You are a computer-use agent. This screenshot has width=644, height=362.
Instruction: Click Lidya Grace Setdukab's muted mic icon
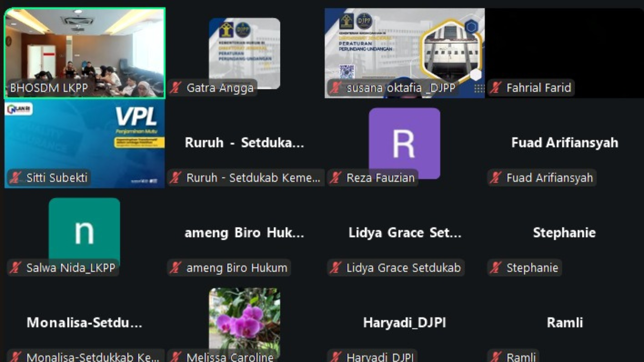coord(335,267)
